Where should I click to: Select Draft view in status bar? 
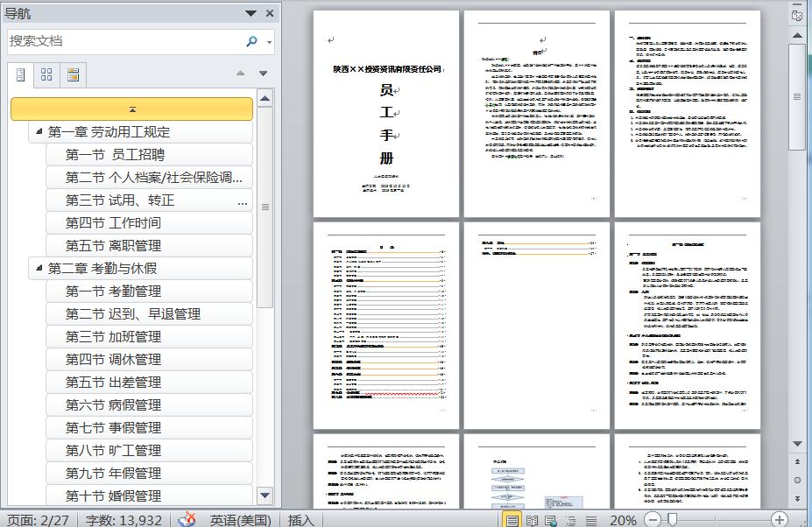click(x=590, y=519)
